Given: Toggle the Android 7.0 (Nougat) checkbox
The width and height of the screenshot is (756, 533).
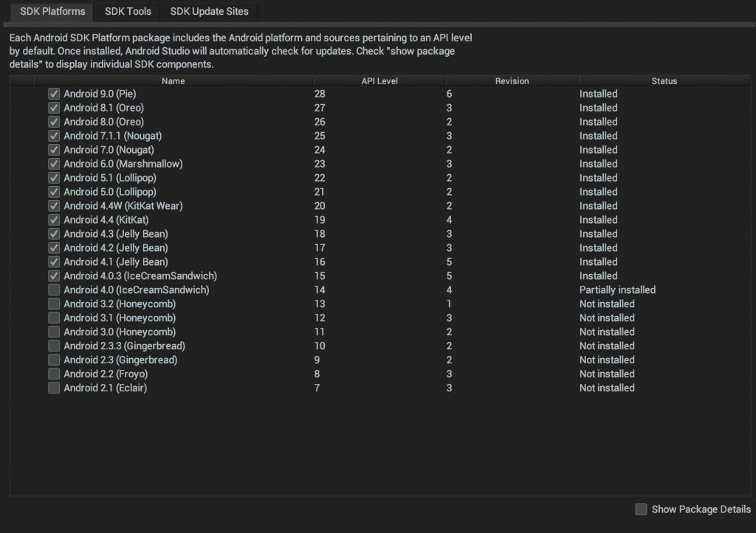Looking at the screenshot, I should (x=53, y=150).
